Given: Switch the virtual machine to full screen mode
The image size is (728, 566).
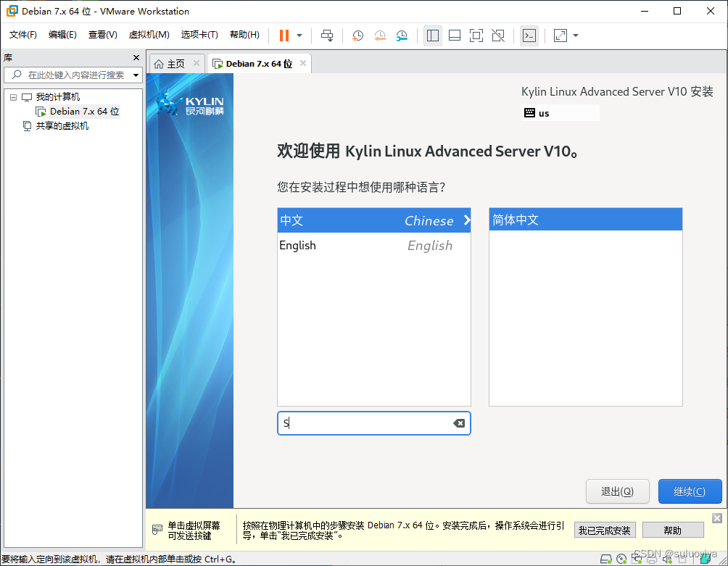Looking at the screenshot, I should click(476, 35).
